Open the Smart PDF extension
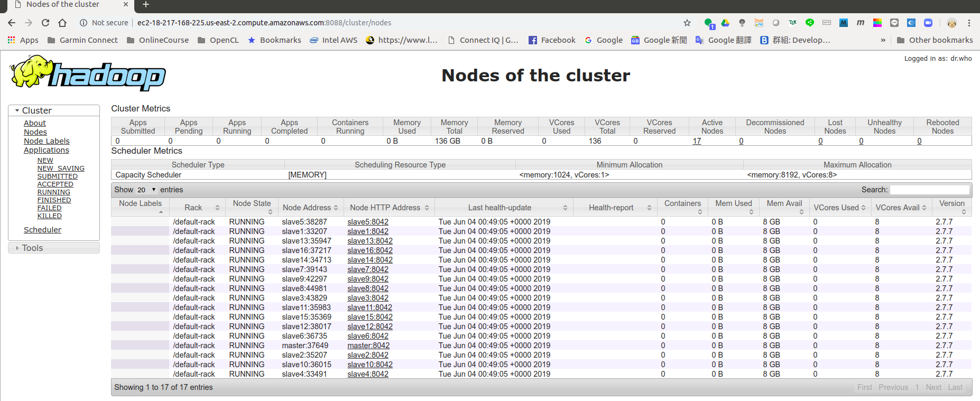 coord(759,23)
